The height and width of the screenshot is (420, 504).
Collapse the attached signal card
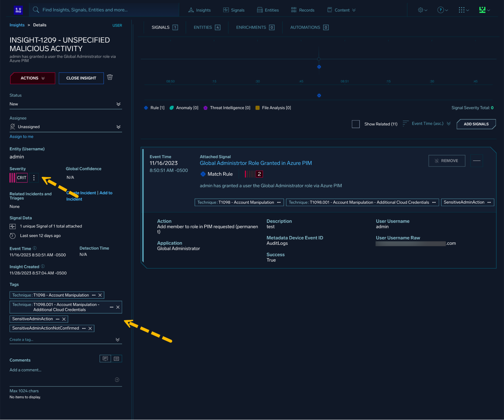[x=476, y=161]
